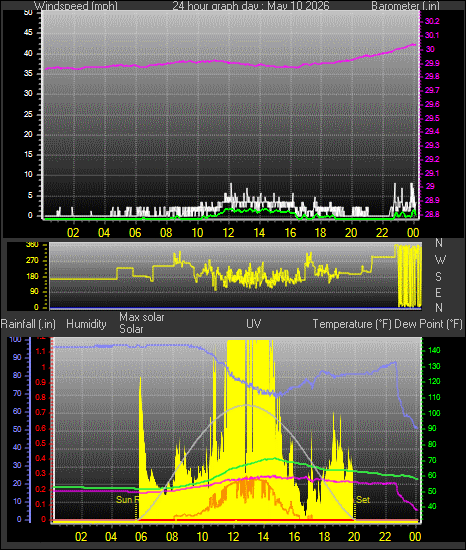This screenshot has height=550, width=466.
Task: Click the Rainfall (.in) legend label
Action: 28,324
